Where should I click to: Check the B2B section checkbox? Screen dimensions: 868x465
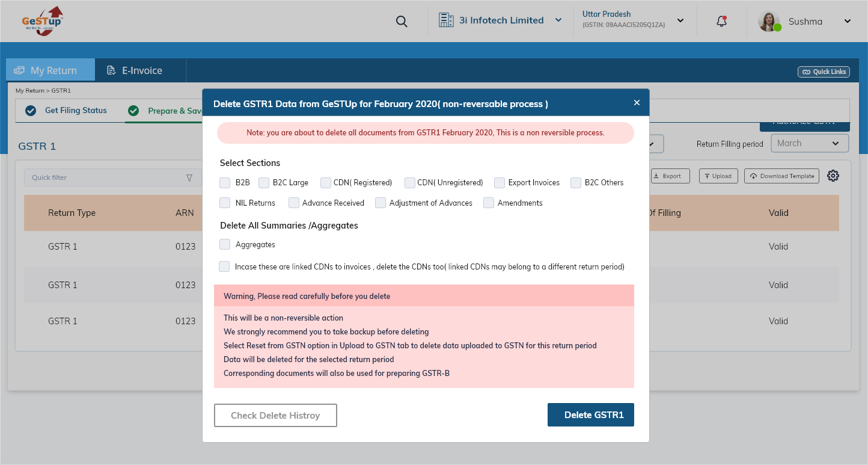[x=225, y=183]
